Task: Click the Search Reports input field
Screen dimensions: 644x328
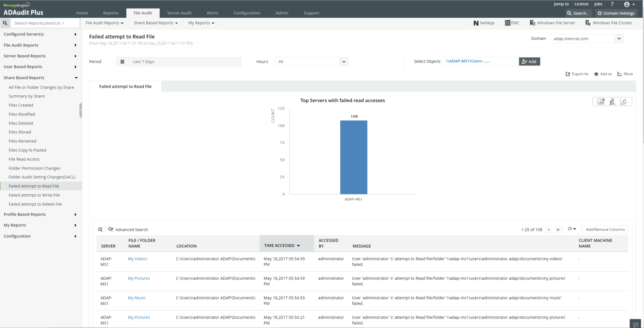Action: point(45,23)
